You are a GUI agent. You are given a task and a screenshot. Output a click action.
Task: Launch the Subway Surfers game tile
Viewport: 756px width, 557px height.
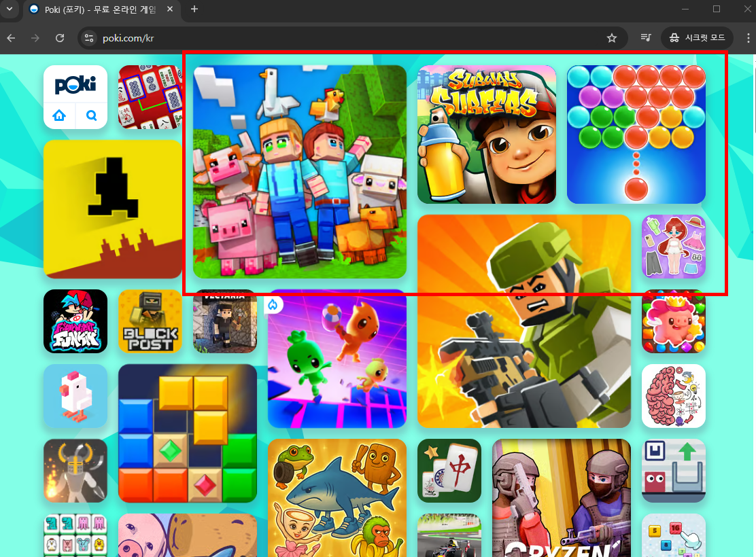[x=487, y=134]
